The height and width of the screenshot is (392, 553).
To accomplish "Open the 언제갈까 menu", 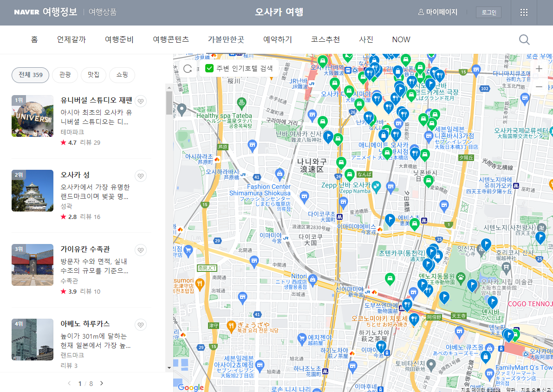I will 71,39.
